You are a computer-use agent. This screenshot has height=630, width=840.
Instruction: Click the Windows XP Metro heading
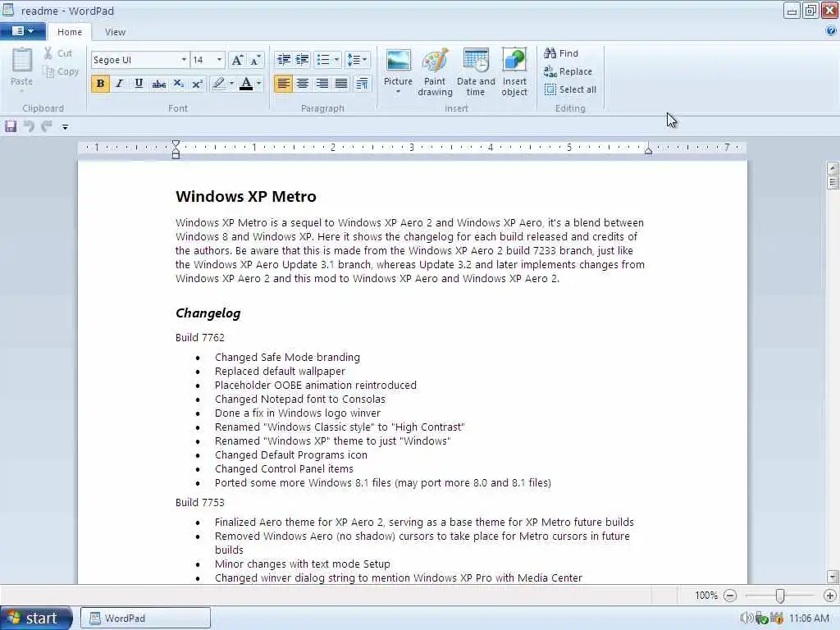click(x=246, y=197)
